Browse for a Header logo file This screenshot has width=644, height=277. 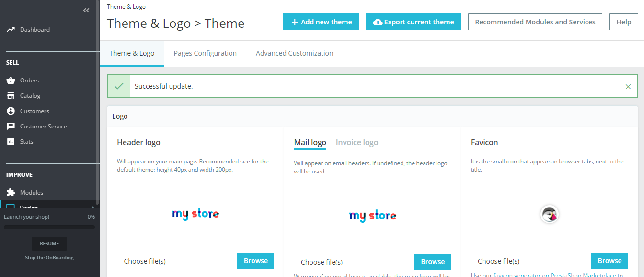(255, 261)
